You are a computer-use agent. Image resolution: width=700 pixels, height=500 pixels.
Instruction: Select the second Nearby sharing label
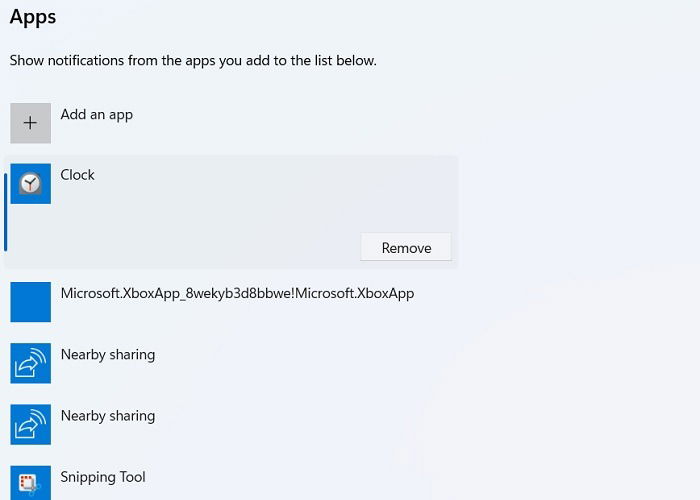[x=108, y=416]
